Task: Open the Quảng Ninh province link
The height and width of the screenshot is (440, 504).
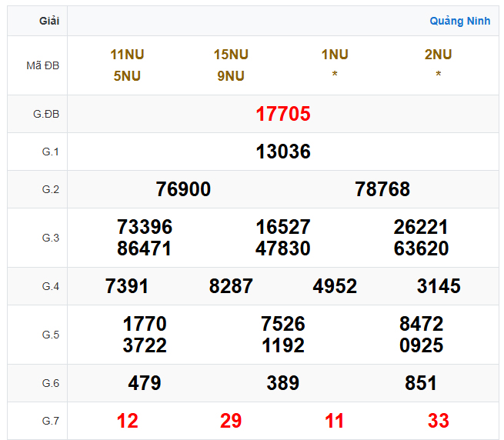Action: pyautogui.click(x=459, y=21)
